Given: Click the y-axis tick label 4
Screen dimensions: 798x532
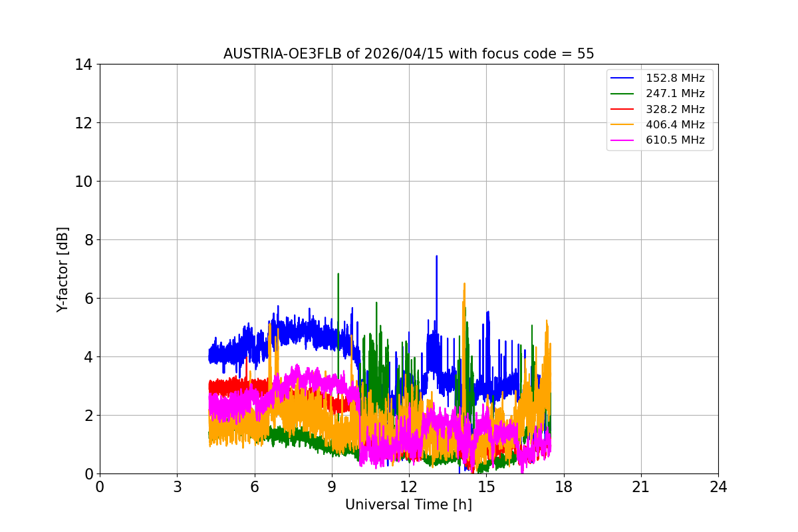Looking at the screenshot, I should coord(88,357).
